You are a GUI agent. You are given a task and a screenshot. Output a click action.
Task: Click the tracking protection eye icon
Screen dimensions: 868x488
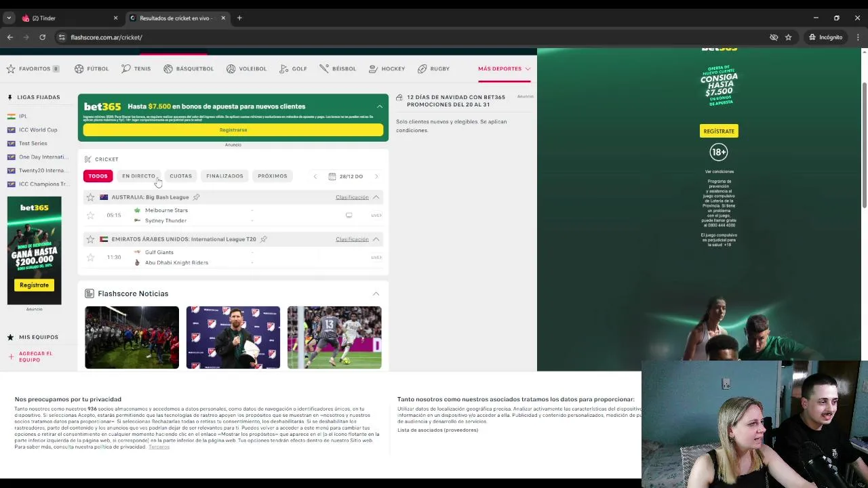[x=774, y=37]
